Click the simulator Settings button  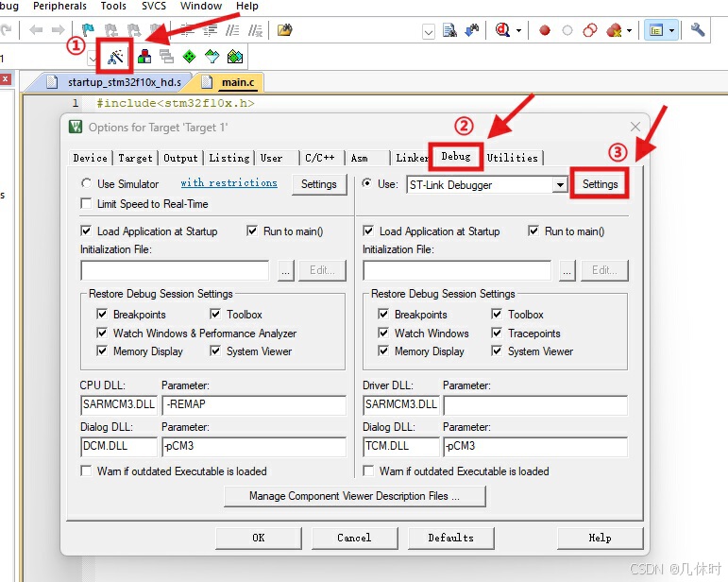[319, 184]
